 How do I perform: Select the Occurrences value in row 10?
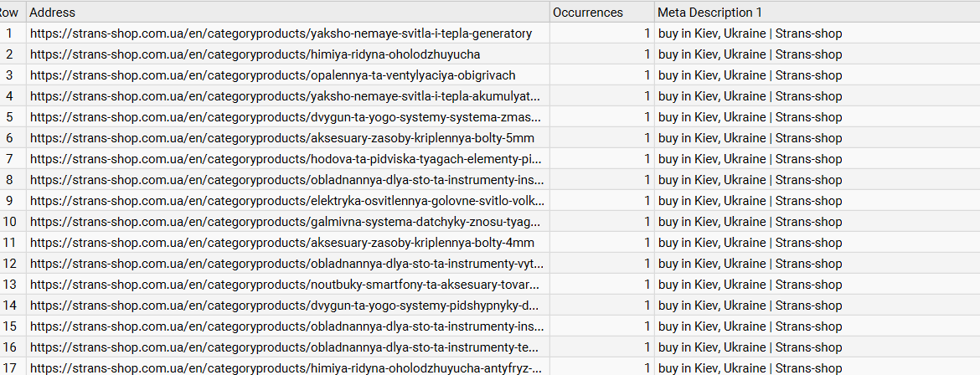tap(602, 222)
